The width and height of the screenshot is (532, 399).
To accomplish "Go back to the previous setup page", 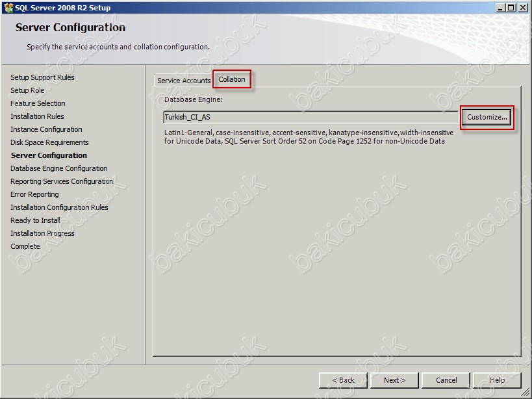I will tap(343, 380).
